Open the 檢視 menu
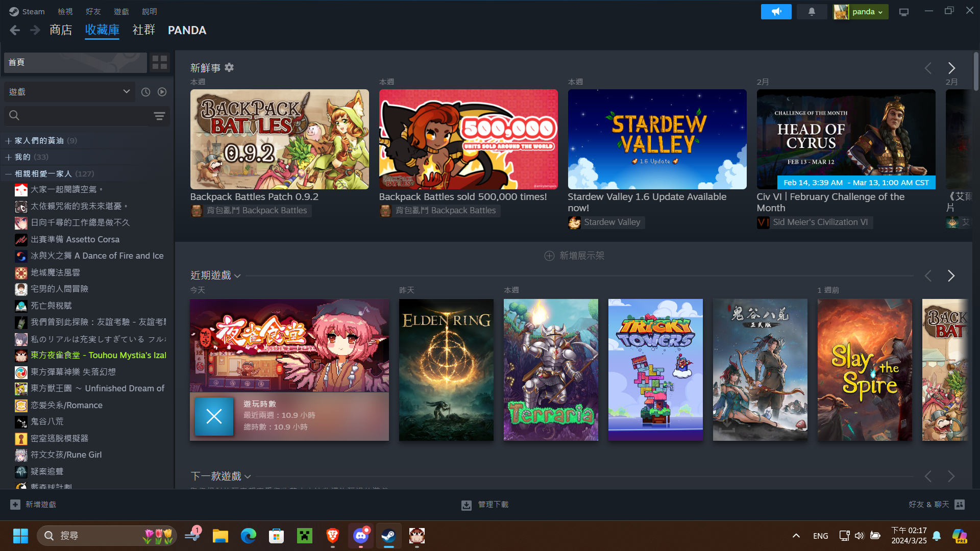980x551 pixels. point(65,11)
